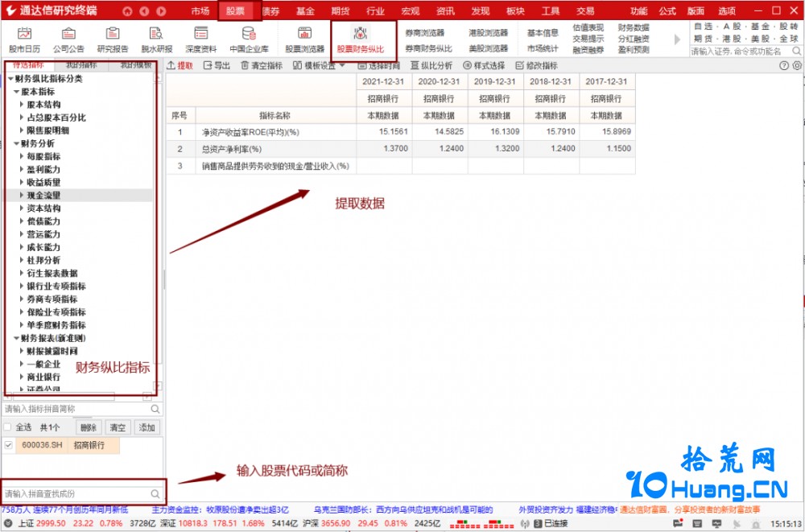
Task: Click 修改指标 toolbar item
Action: coord(536,66)
